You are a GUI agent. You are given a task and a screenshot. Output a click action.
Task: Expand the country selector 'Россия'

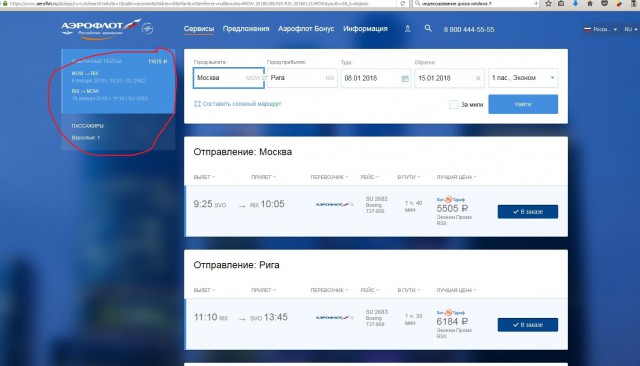point(600,29)
